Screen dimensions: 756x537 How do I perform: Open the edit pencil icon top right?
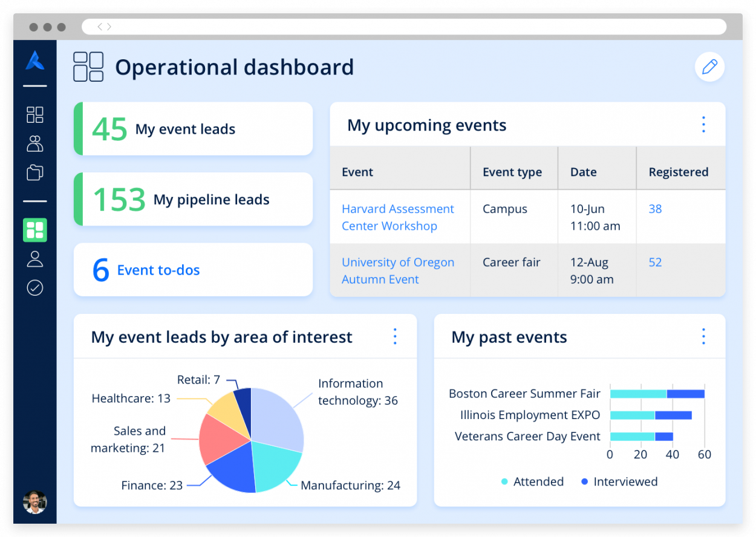pos(709,67)
